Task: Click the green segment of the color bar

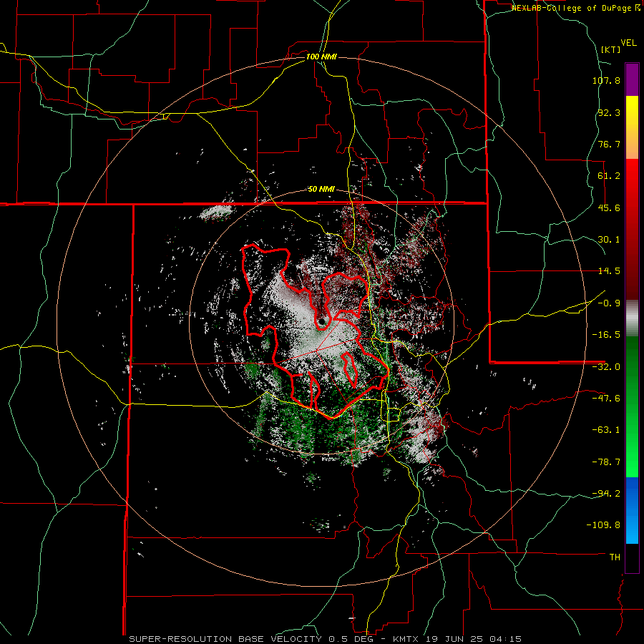Action: [632, 406]
